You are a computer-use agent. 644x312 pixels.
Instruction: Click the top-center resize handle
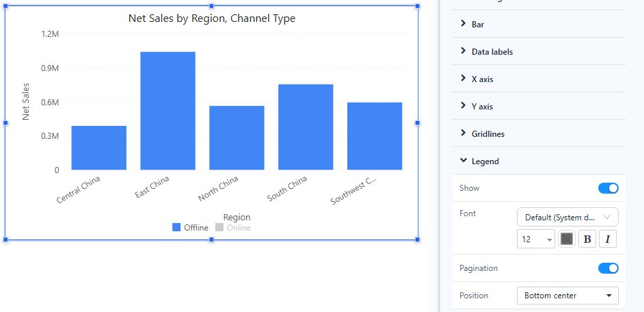click(211, 6)
